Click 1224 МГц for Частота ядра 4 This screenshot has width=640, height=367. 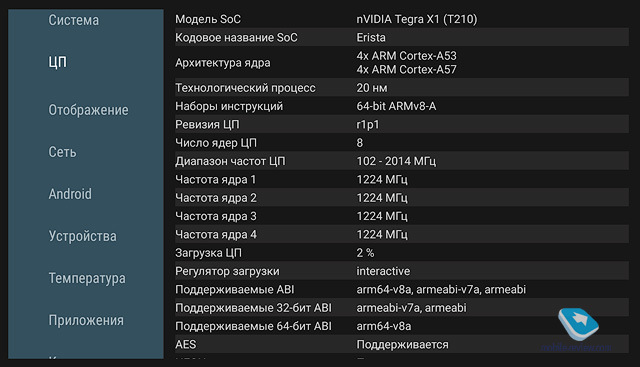pos(382,235)
